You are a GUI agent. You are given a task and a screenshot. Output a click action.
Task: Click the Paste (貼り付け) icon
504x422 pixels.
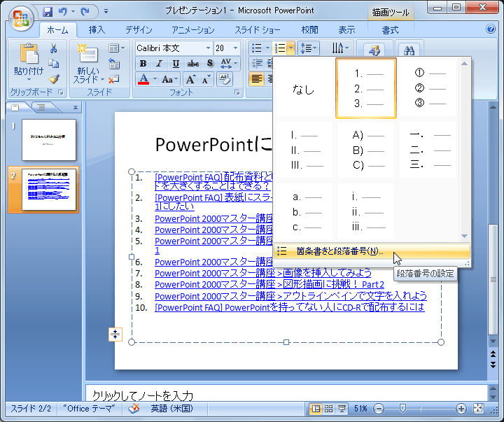[x=29, y=55]
